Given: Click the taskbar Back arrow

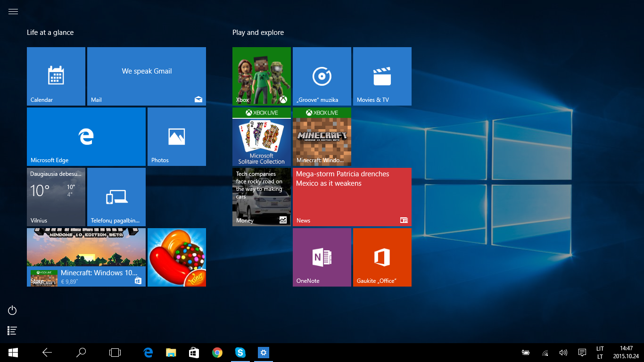Looking at the screenshot, I should 47,352.
